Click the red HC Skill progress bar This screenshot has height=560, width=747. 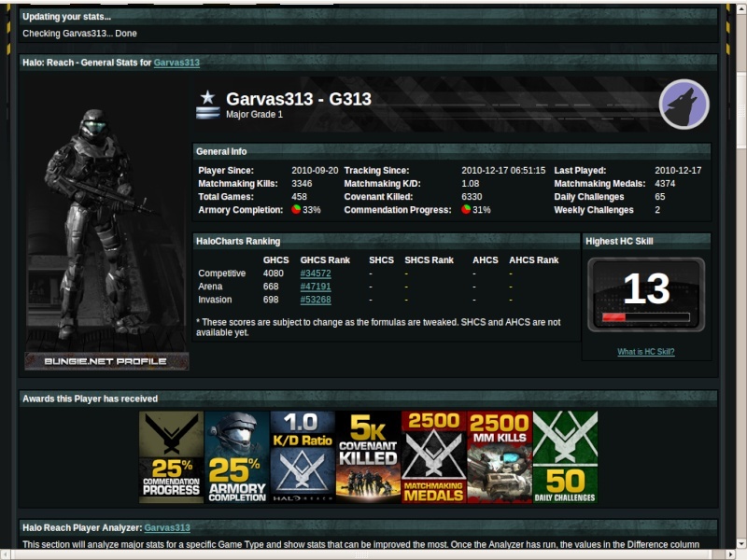pyautogui.click(x=646, y=317)
